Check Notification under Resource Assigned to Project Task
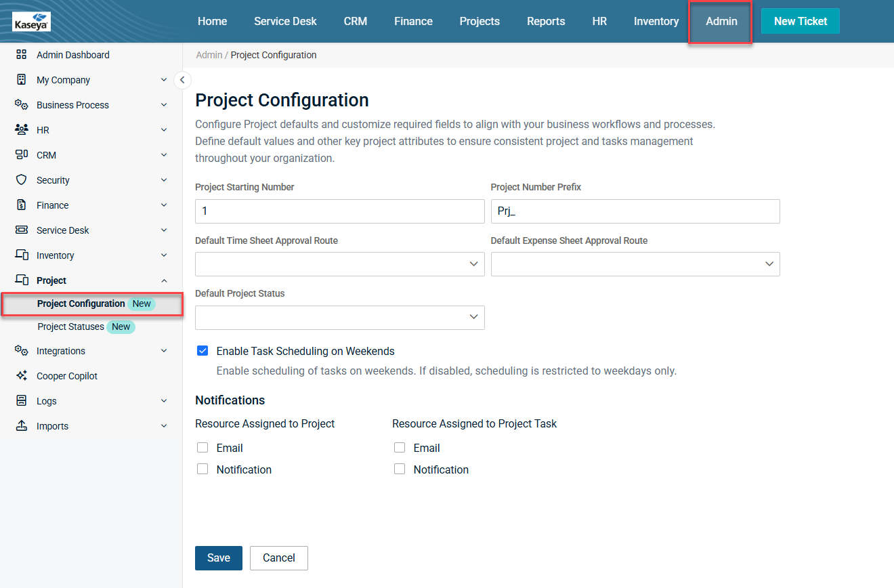This screenshot has width=894, height=588. (x=400, y=469)
